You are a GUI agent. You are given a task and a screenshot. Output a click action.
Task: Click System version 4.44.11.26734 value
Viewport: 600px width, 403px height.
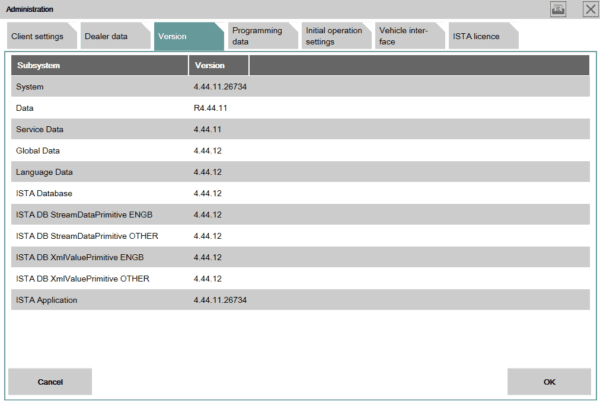220,87
